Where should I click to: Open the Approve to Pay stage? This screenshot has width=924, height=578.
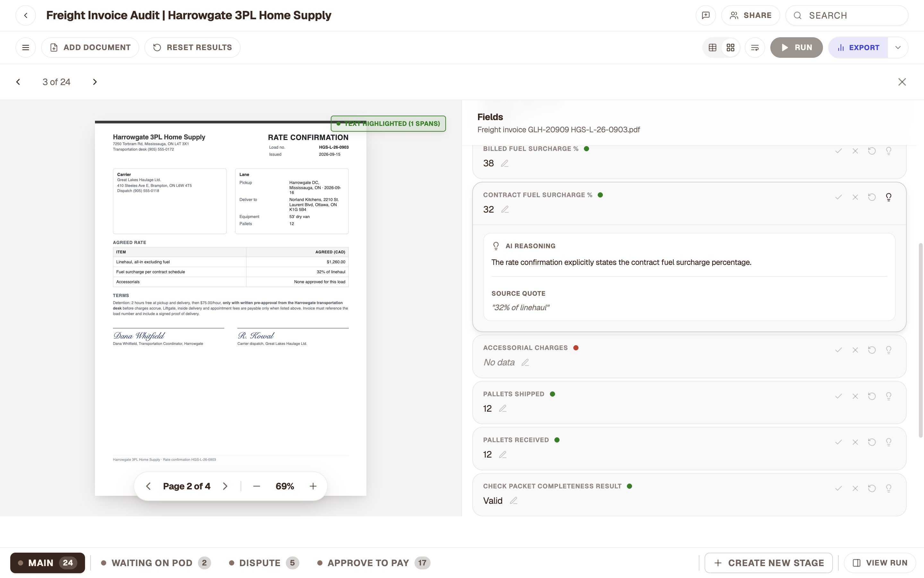tap(373, 563)
